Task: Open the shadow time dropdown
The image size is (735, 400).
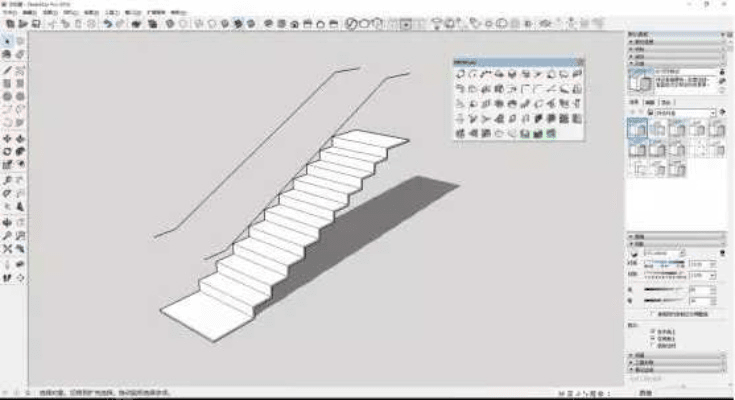Action: pos(712,264)
